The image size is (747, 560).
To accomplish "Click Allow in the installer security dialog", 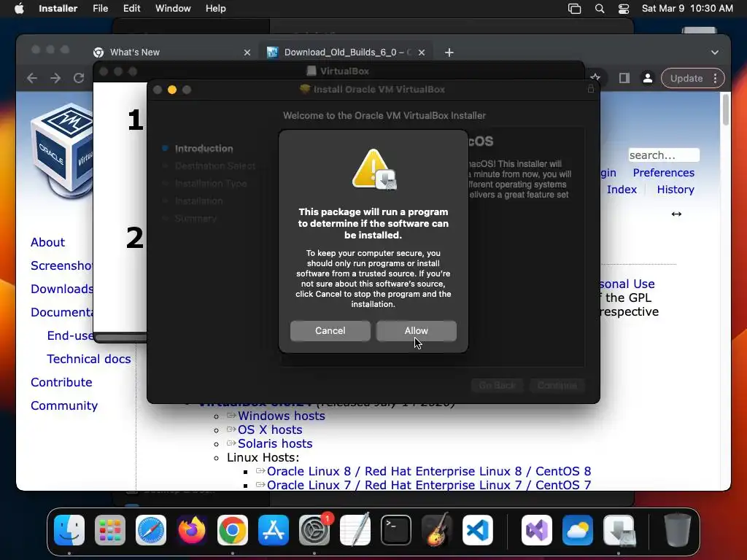I will (x=416, y=330).
